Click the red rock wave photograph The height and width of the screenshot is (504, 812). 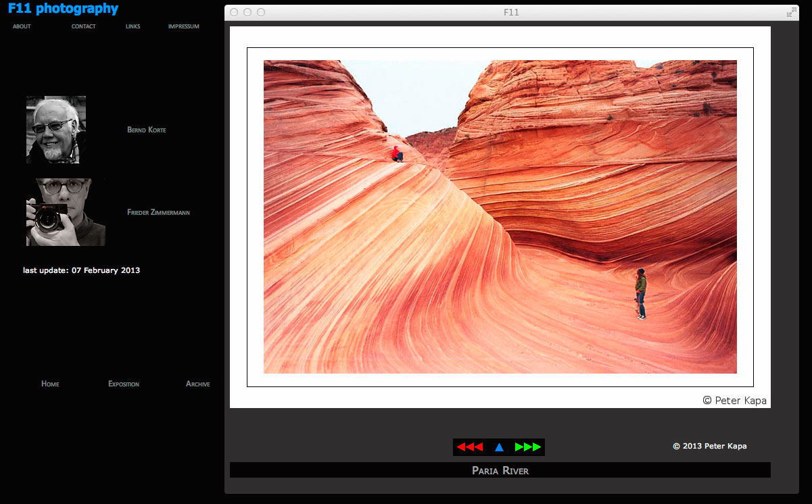[x=500, y=216]
